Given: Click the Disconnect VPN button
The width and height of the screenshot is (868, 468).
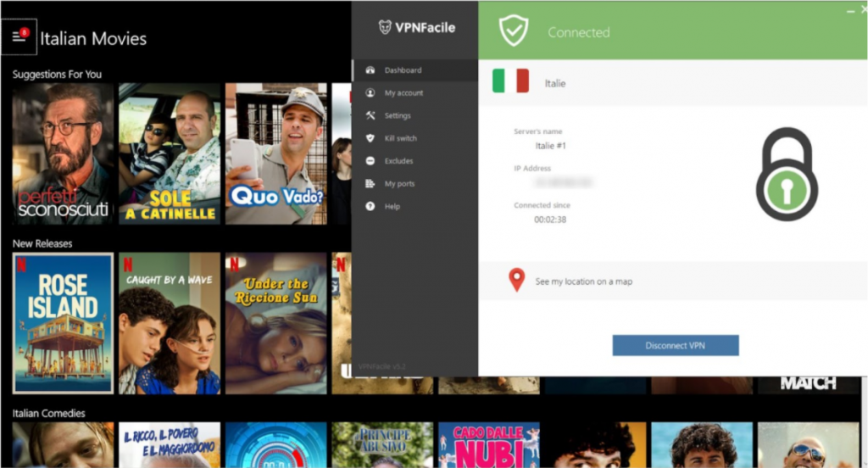Looking at the screenshot, I should point(676,346).
